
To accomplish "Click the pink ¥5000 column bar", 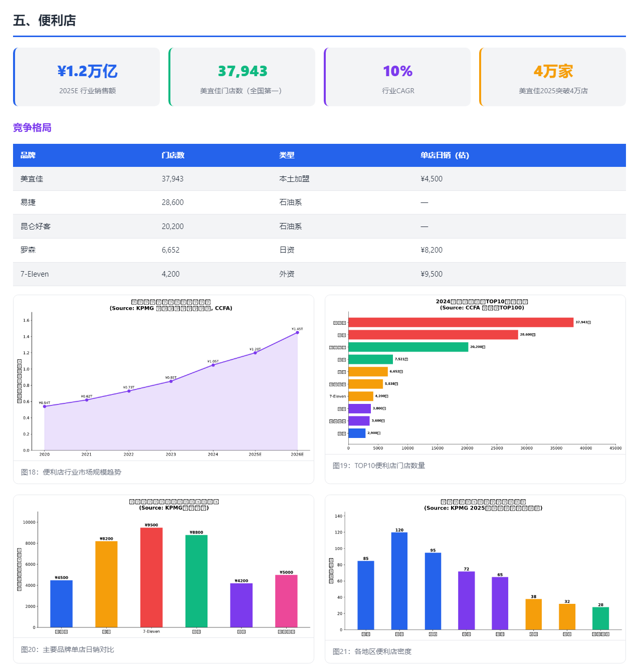I will 286,601.
